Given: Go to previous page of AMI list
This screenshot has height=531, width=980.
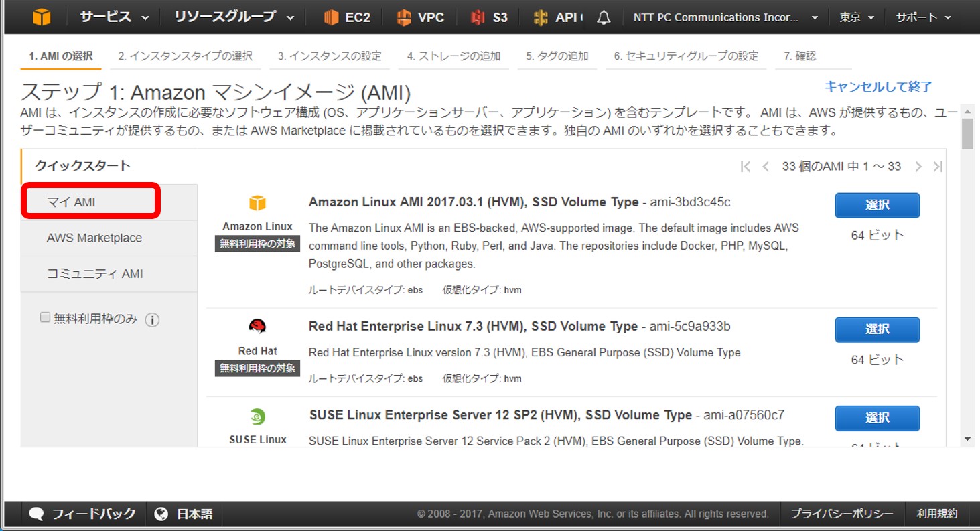Looking at the screenshot, I should coord(766,167).
